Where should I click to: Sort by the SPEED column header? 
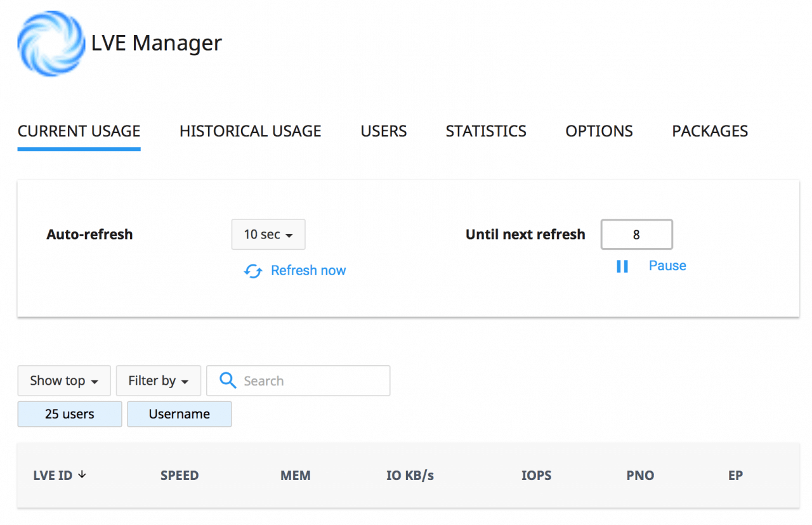[180, 475]
